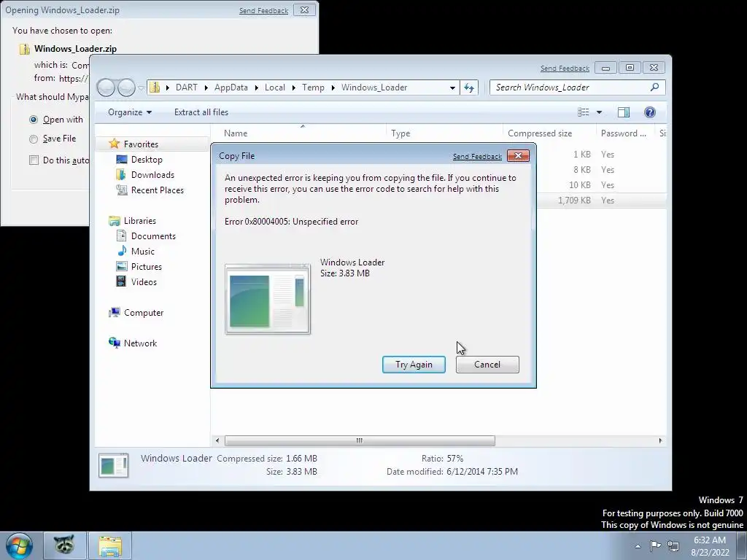Viewport: 747px width, 560px height.
Task: Open Recent Places in navigation pane
Action: 158,190
